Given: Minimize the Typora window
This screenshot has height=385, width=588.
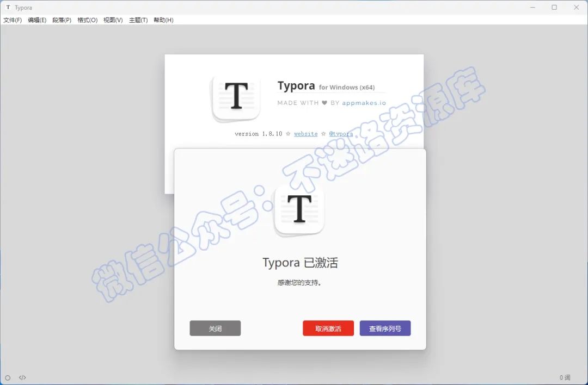Looking at the screenshot, I should (532, 7).
